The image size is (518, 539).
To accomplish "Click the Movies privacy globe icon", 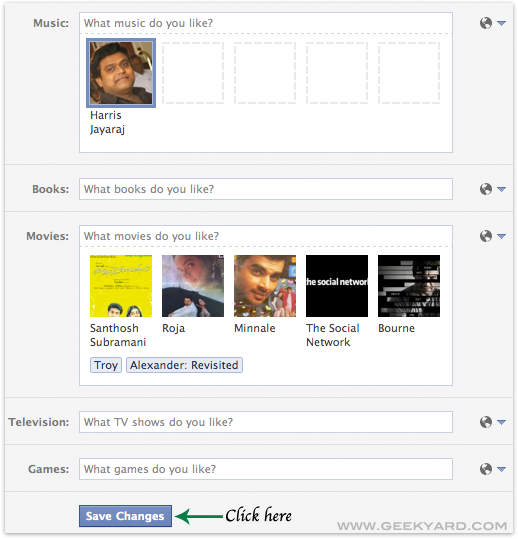I will (486, 236).
